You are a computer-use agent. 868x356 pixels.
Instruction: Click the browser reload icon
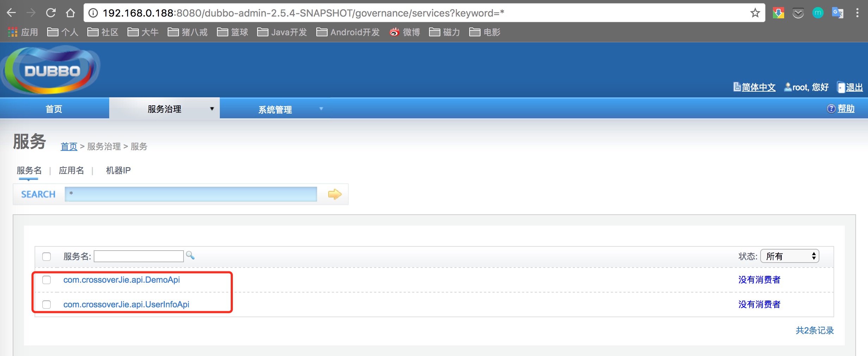pos(51,13)
